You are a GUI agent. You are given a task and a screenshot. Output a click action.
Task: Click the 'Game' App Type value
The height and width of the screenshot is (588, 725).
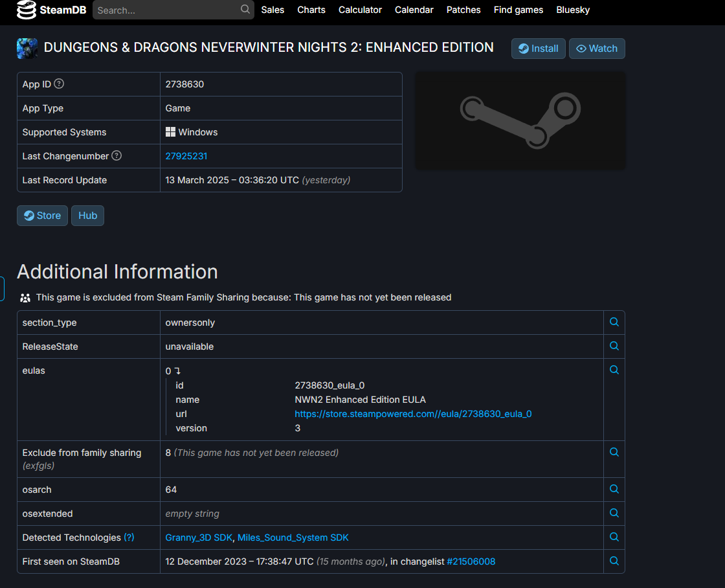(178, 108)
